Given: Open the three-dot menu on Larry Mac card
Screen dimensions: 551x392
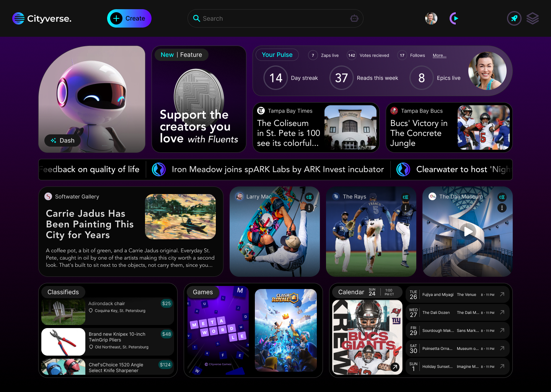Looking at the screenshot, I should (309, 208).
